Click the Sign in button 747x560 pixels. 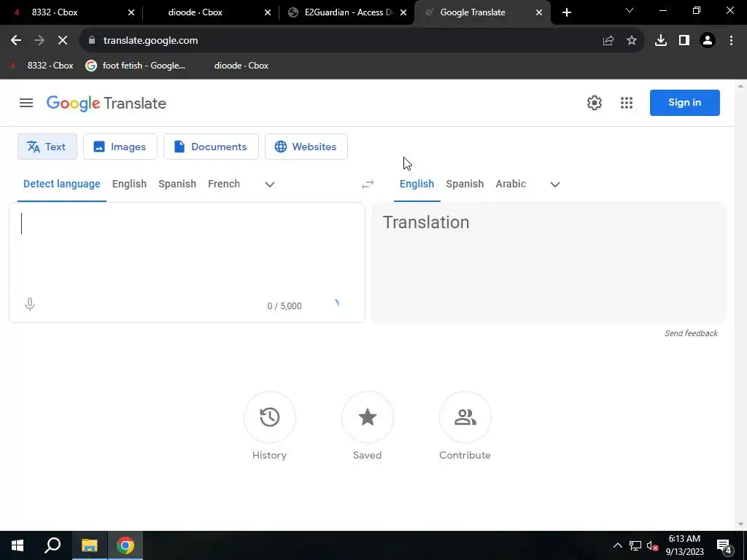tap(684, 102)
